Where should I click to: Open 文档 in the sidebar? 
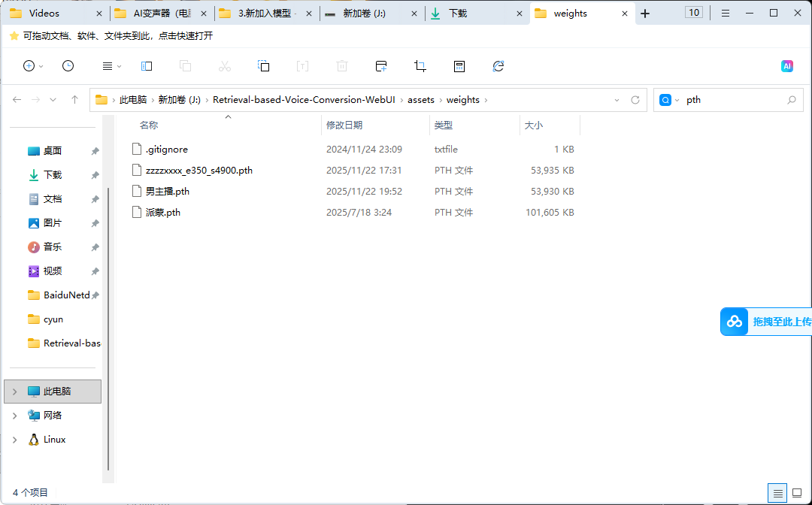[53, 198]
